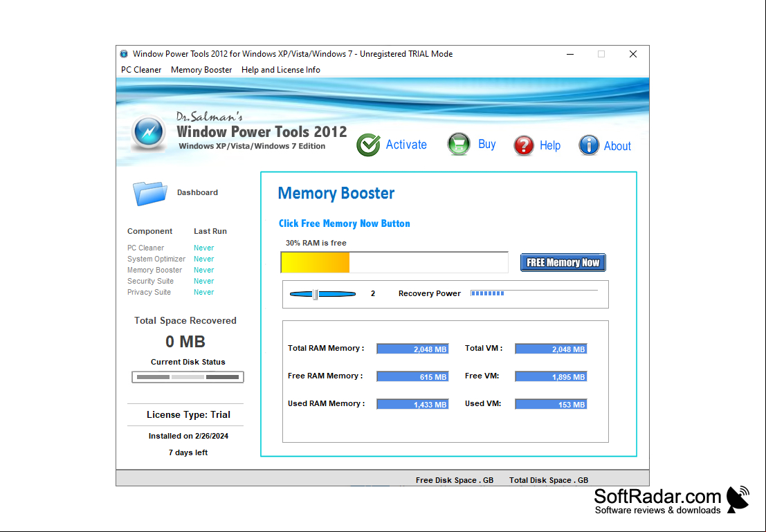Click the Never value beside System Optimizer
Image resolution: width=766 pixels, height=532 pixels.
coord(203,259)
